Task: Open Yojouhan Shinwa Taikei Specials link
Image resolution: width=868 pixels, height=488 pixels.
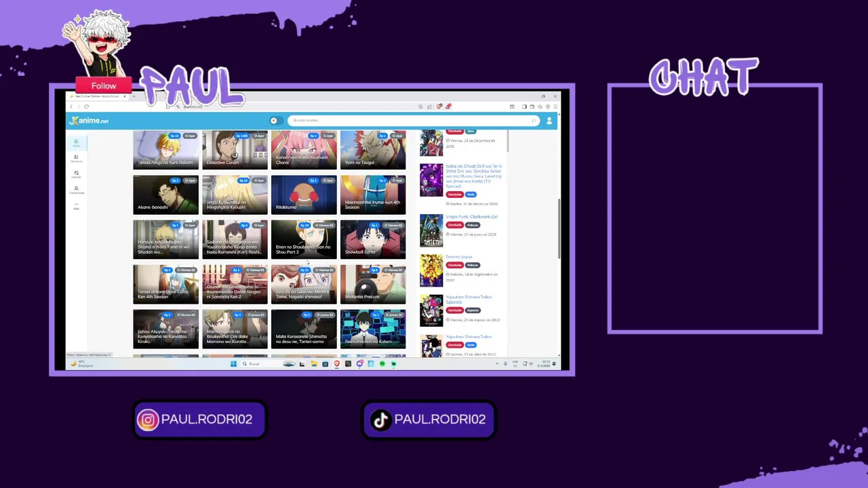Action: pos(469,300)
